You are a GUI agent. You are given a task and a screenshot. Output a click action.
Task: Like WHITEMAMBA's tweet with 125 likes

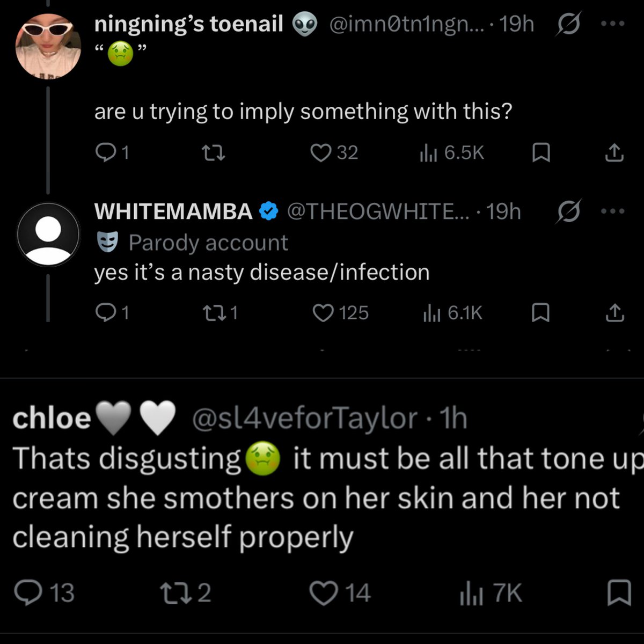click(341, 313)
